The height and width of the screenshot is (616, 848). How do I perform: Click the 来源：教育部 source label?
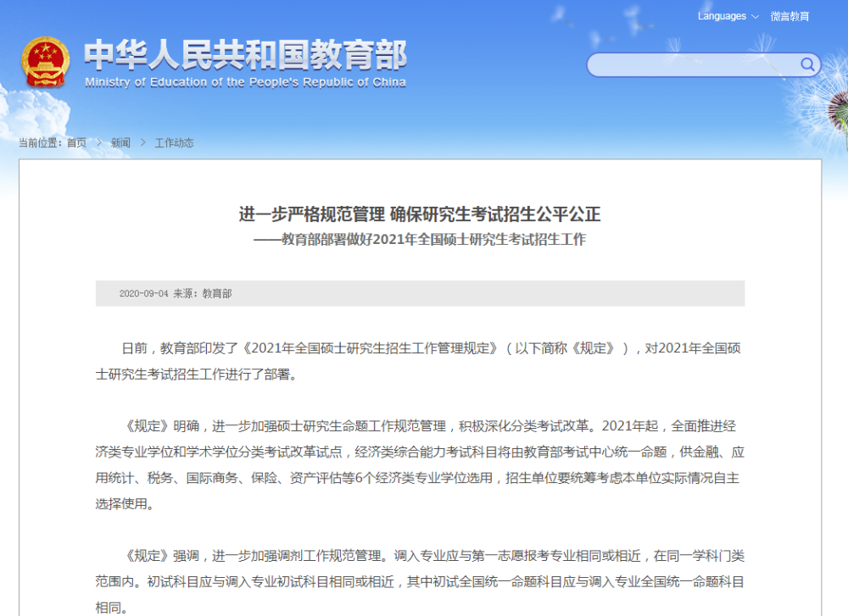click(203, 293)
